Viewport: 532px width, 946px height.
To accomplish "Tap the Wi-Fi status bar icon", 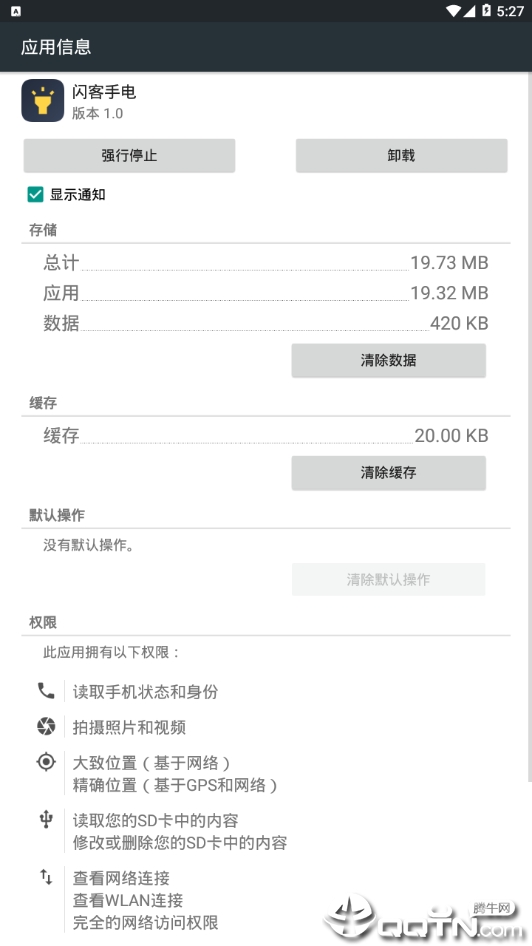I will tap(453, 11).
